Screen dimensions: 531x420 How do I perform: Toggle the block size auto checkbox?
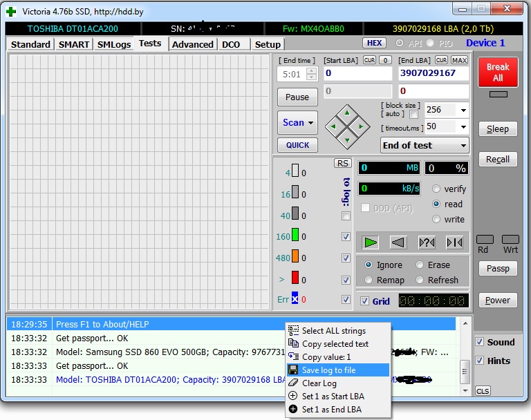tap(413, 115)
